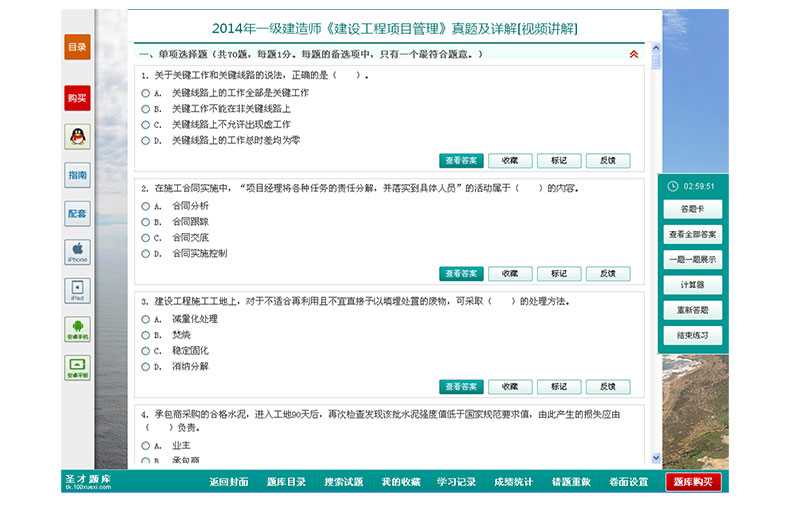Select option B 焚烧 in question 3
790x505 pixels.
click(x=146, y=335)
